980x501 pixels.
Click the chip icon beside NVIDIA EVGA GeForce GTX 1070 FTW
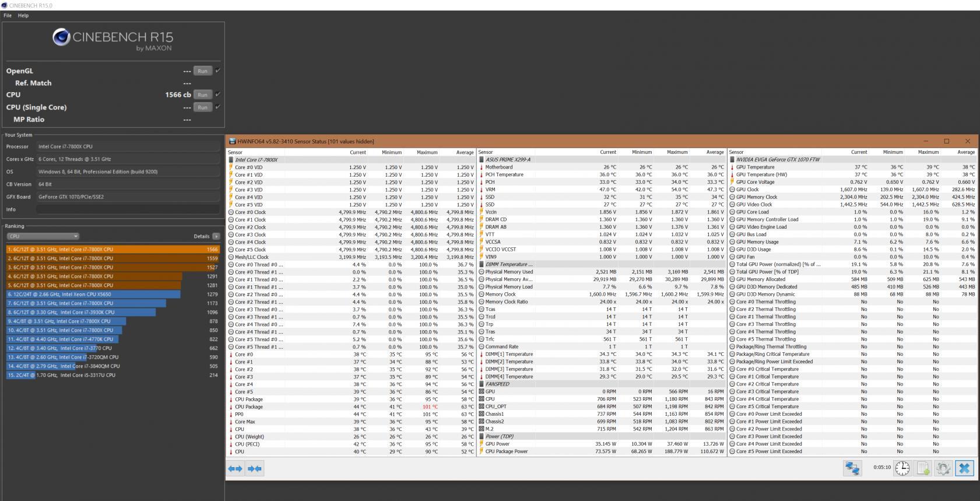tap(732, 160)
